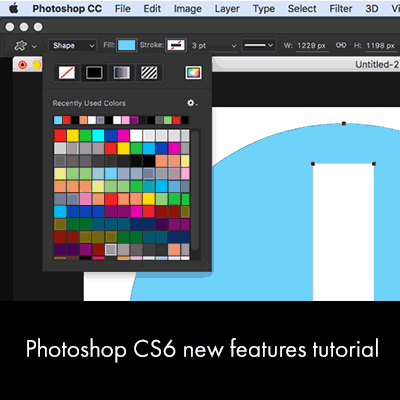Expand the Shape tool mode dropdown
The image size is (400, 400).
[x=73, y=46]
